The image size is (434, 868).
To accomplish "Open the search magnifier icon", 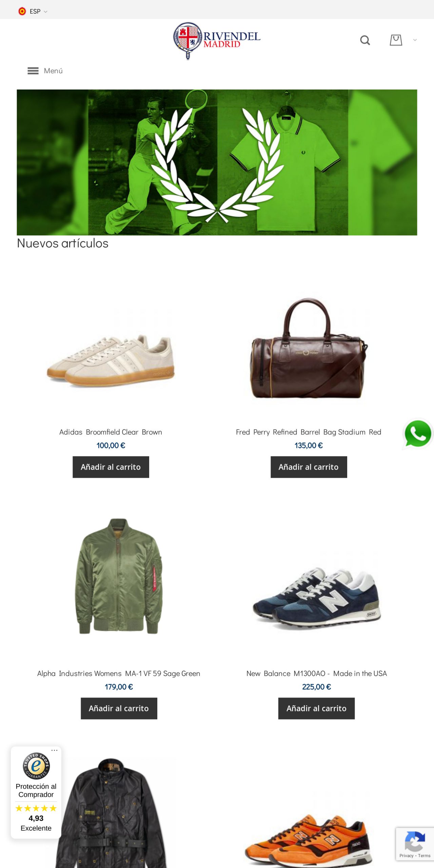I will 365,40.
